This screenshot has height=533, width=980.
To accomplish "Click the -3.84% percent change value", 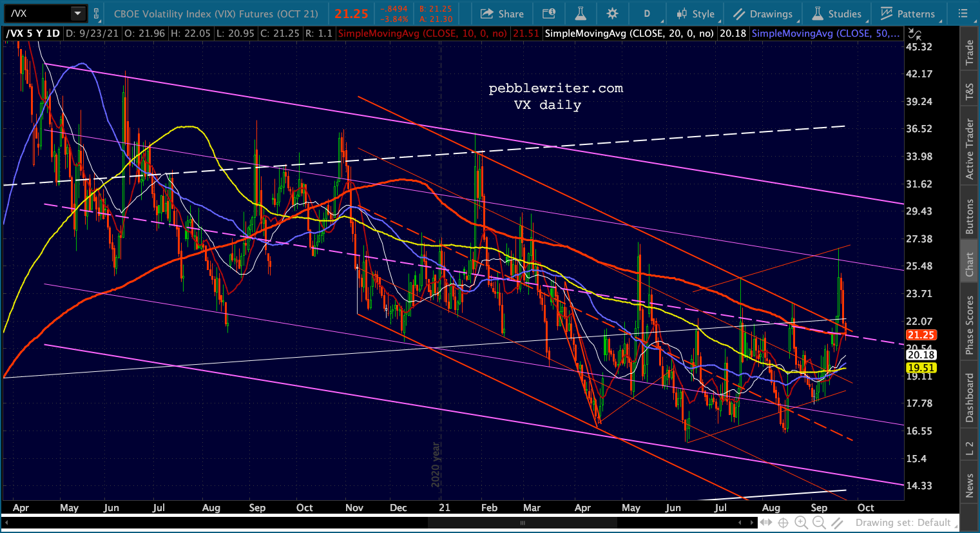I will coord(394,19).
